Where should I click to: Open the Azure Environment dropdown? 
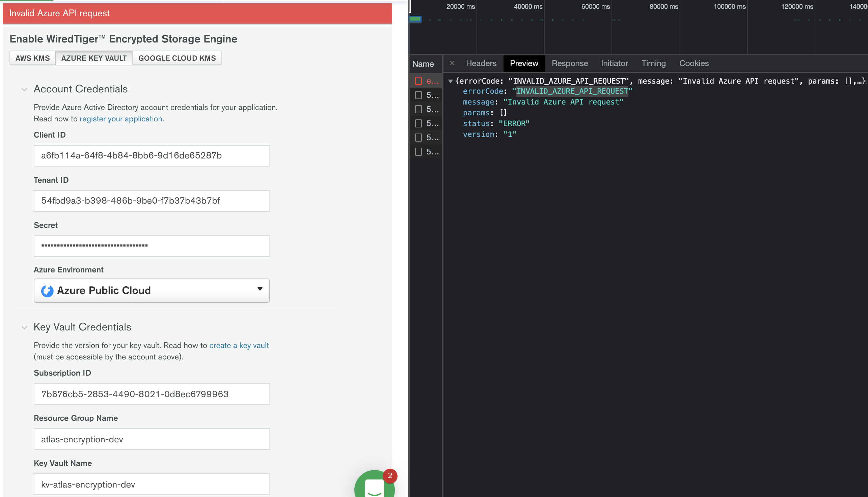coord(152,291)
